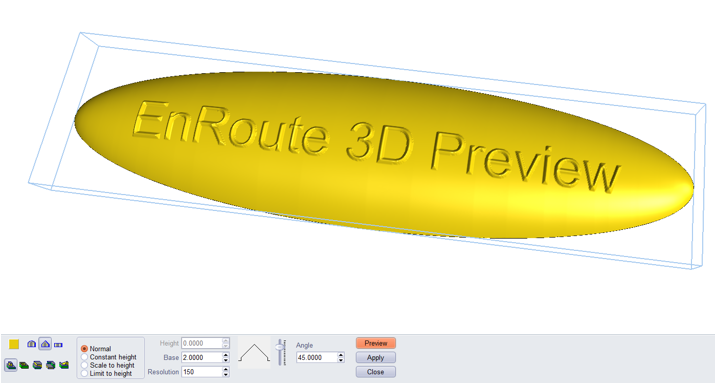
Task: Select the rounded relief shape icon
Action: pyautogui.click(x=32, y=344)
